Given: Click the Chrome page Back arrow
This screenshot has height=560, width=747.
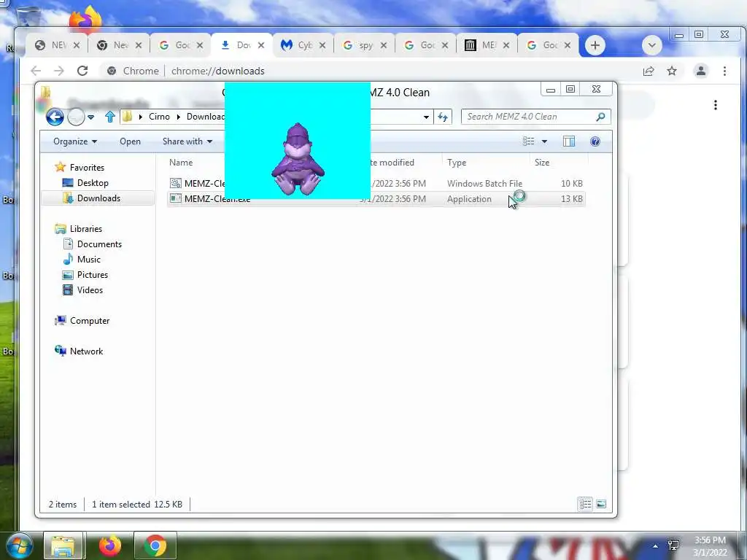Looking at the screenshot, I should point(36,71).
